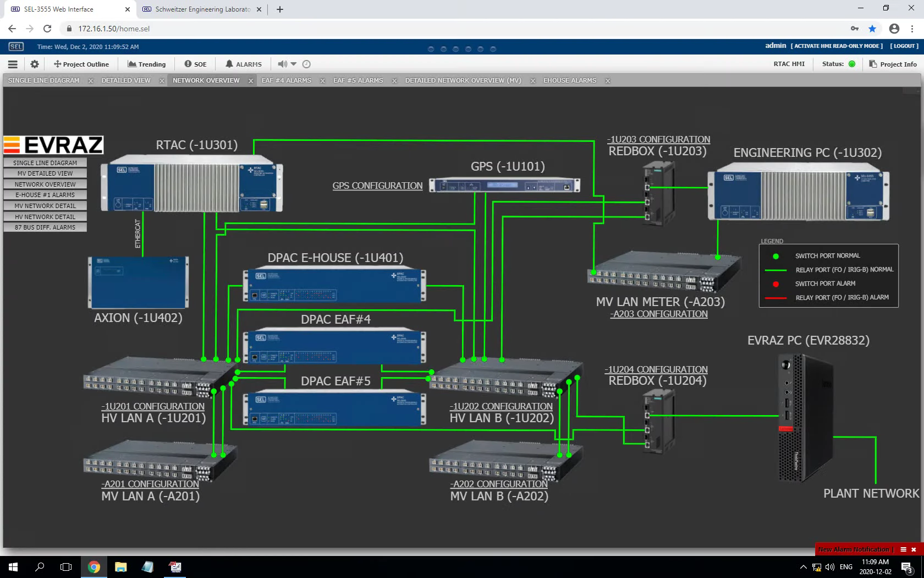Switch to SINGLE LINE DIAGRAM tab
The height and width of the screenshot is (578, 924).
click(x=44, y=80)
